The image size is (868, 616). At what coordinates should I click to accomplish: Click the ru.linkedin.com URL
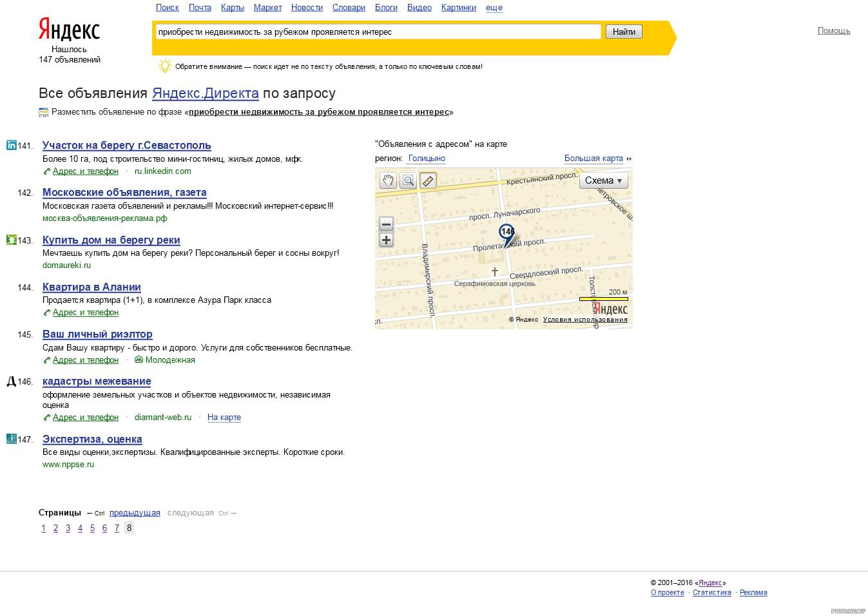[163, 171]
